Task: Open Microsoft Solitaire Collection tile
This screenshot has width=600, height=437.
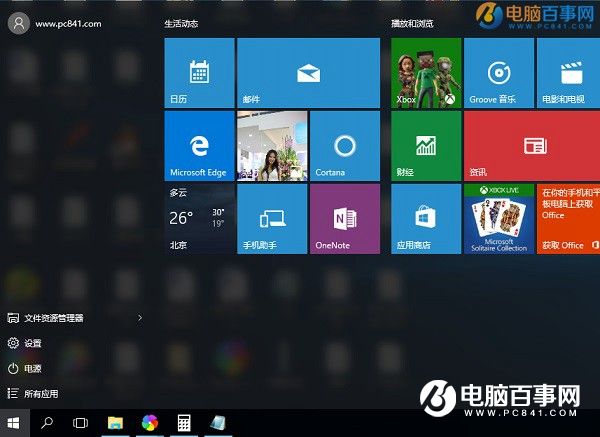Action: (499, 218)
